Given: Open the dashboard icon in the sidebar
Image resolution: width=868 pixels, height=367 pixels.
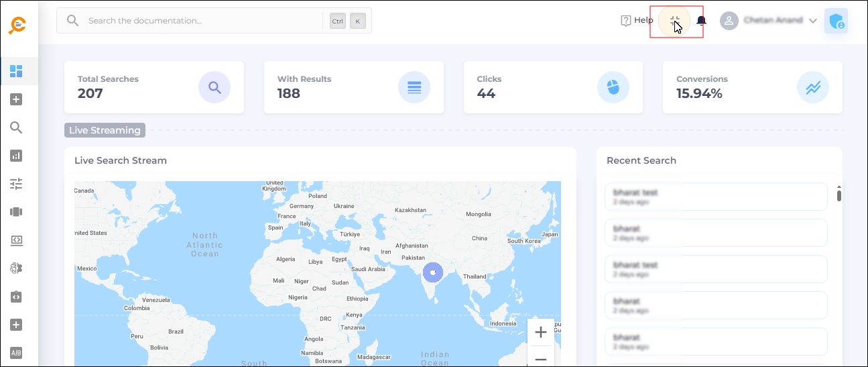Looking at the screenshot, I should tap(17, 71).
